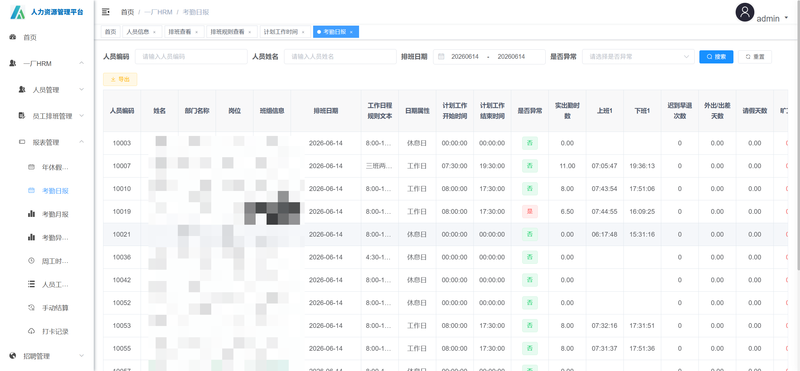Click the 考勤月报 bar chart icon
This screenshot has width=800, height=371.
pyautogui.click(x=31, y=214)
